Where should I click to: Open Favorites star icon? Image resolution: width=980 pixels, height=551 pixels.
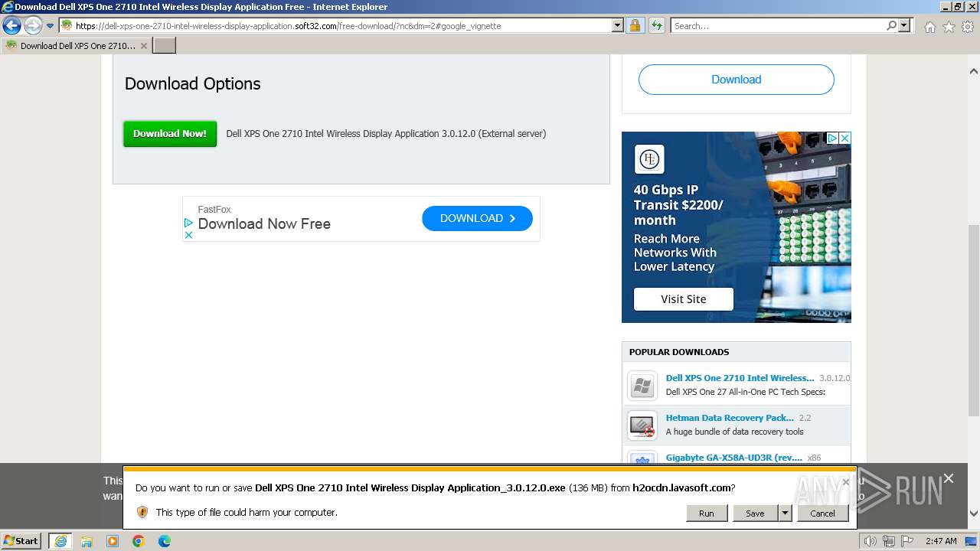coord(949,27)
